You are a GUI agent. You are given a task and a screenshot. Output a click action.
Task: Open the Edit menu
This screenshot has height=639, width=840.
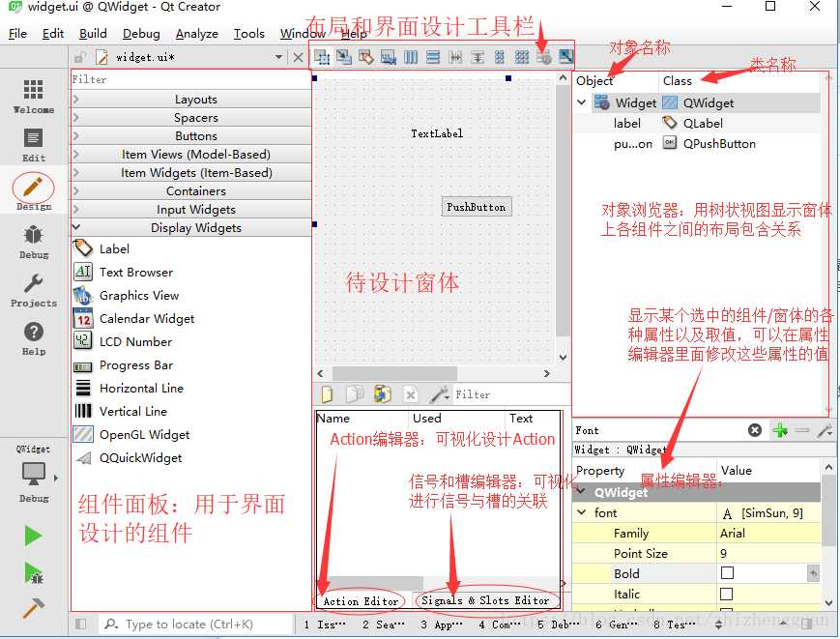click(x=53, y=33)
